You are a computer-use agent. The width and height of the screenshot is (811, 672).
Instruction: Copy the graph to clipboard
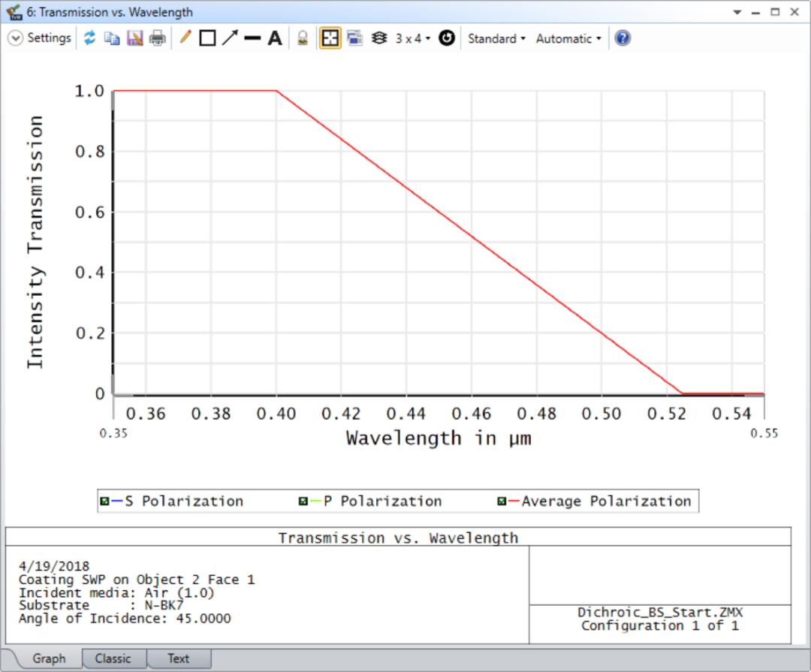111,38
